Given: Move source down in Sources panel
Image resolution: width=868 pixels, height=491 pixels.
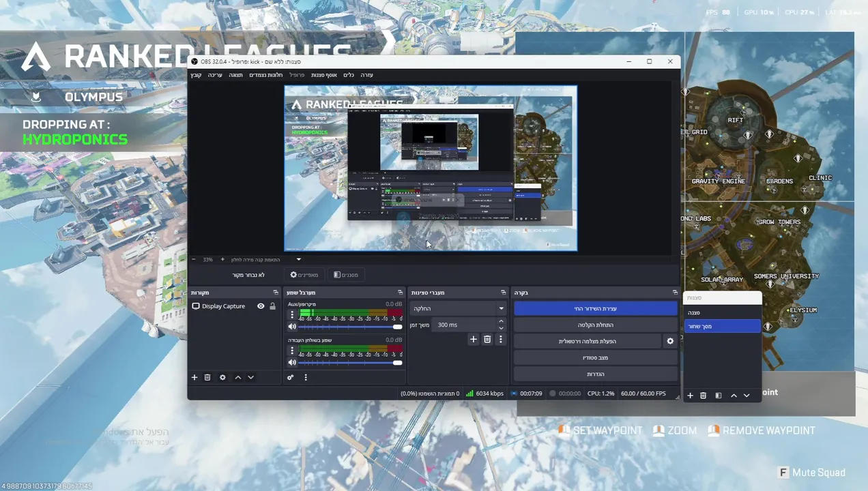Looking at the screenshot, I should [250, 377].
